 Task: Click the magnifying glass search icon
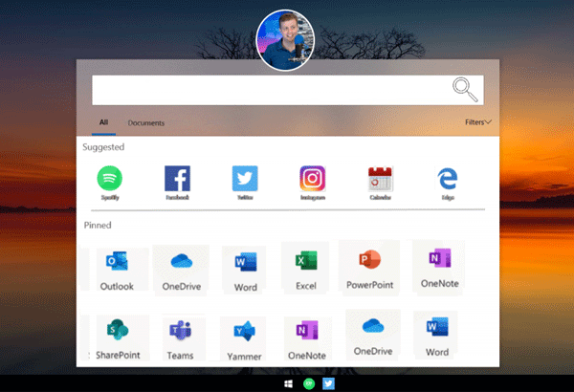click(x=465, y=89)
